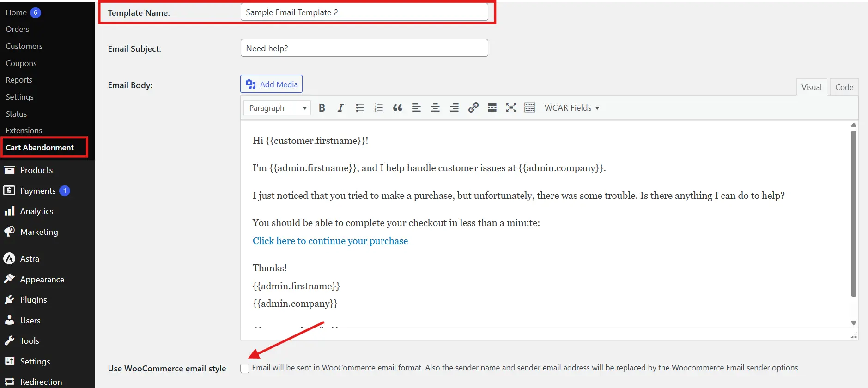
Task: Insert or edit a link
Action: pos(473,108)
